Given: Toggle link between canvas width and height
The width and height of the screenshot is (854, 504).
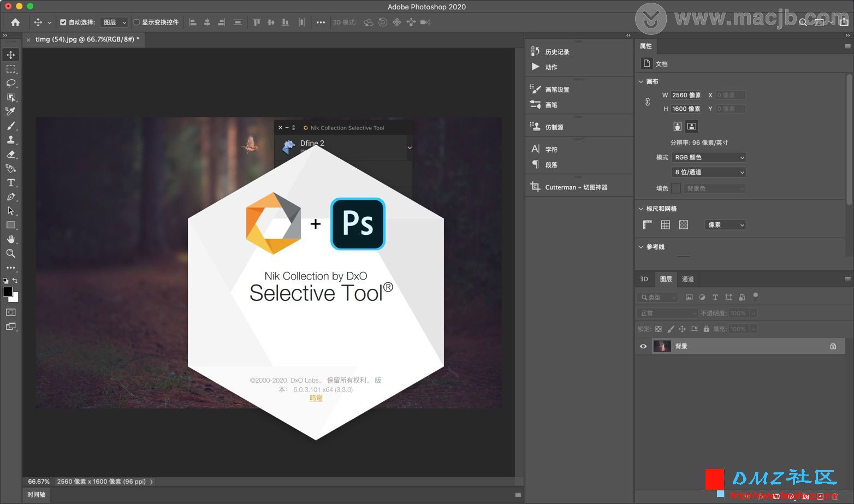Looking at the screenshot, I should [648, 102].
